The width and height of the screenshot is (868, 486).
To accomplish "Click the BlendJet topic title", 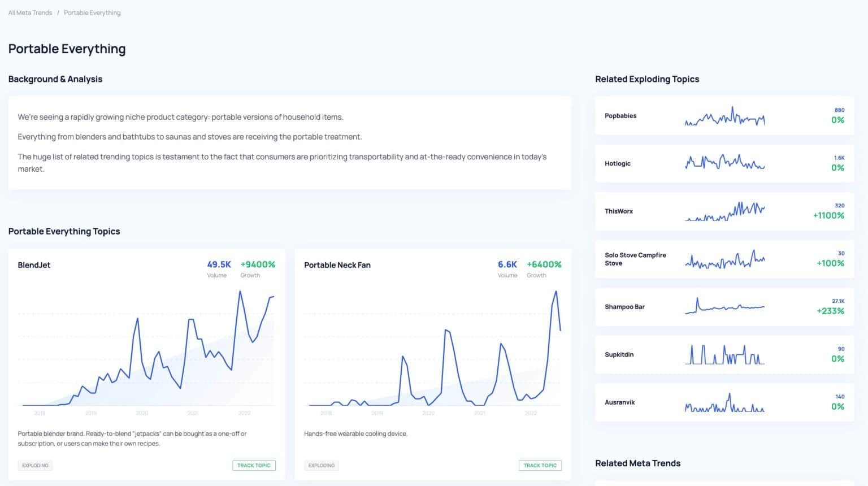I will tap(34, 264).
